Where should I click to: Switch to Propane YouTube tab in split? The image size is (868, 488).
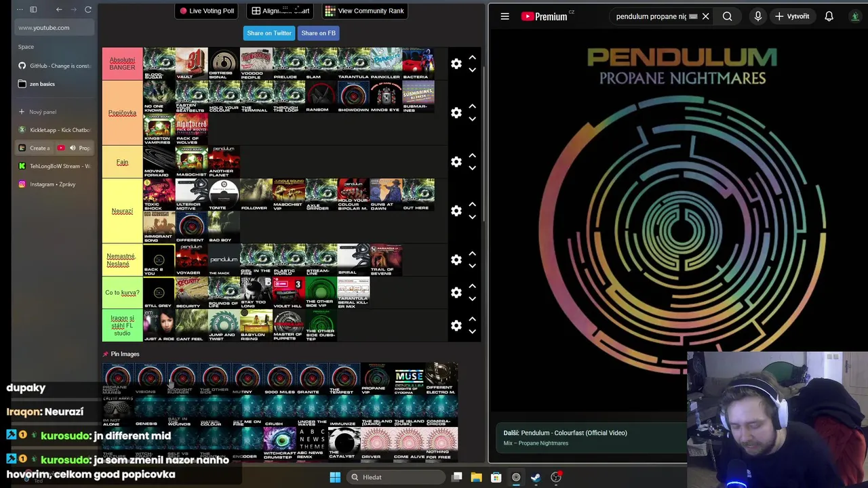click(75, 148)
